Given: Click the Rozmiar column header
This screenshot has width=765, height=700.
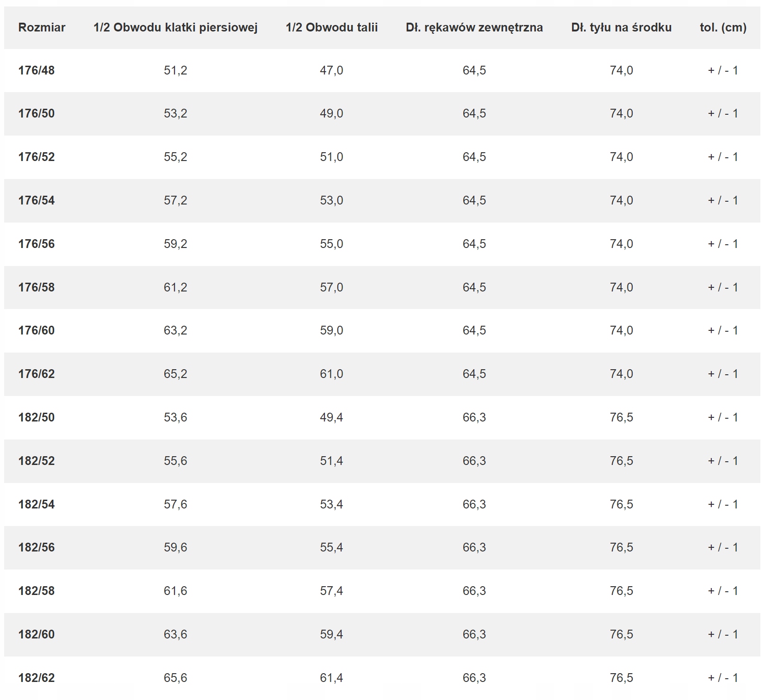Looking at the screenshot, I should point(42,27).
